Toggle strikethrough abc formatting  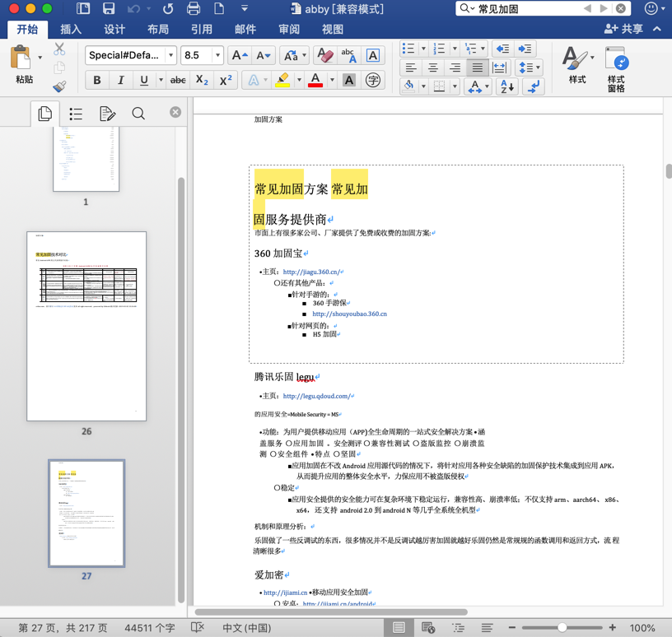click(x=178, y=80)
